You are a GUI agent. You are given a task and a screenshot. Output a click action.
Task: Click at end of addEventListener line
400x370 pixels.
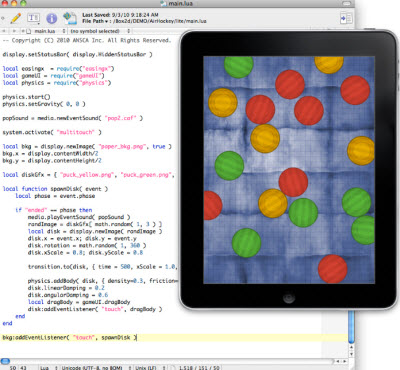click(136, 338)
